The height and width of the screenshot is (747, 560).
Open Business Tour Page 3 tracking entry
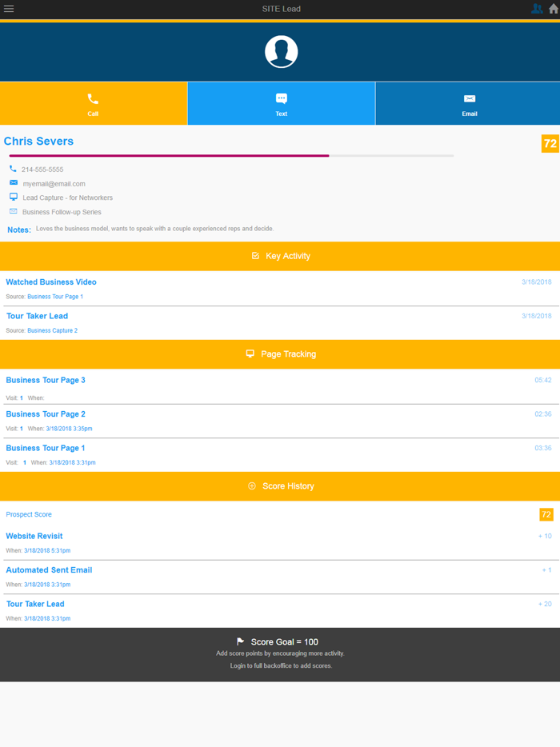[x=46, y=380]
